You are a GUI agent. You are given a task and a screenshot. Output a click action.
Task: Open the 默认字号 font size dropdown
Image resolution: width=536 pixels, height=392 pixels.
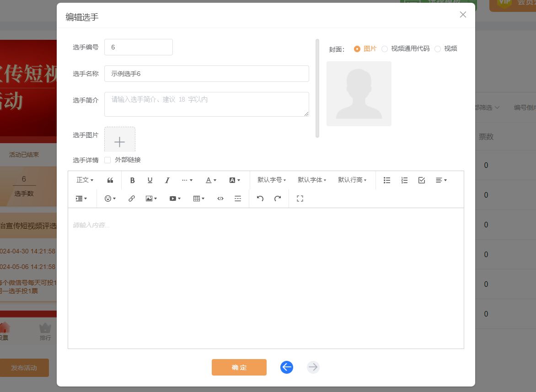271,180
